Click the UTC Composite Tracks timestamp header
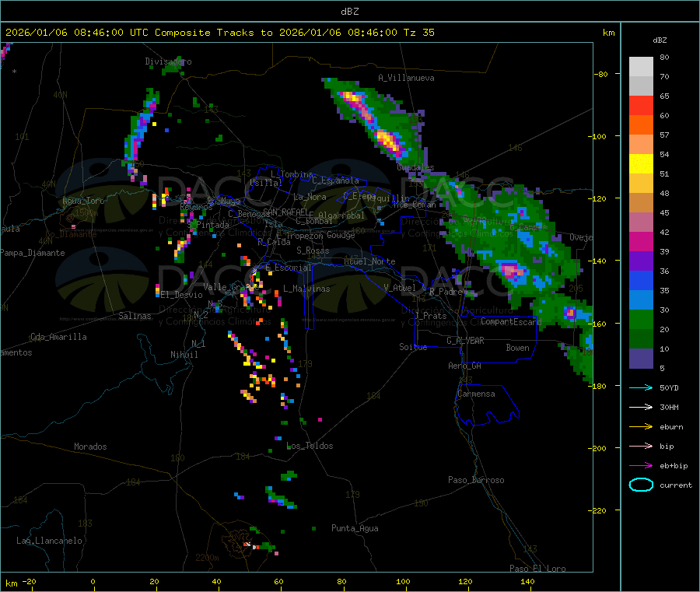The image size is (700, 592). point(220,33)
